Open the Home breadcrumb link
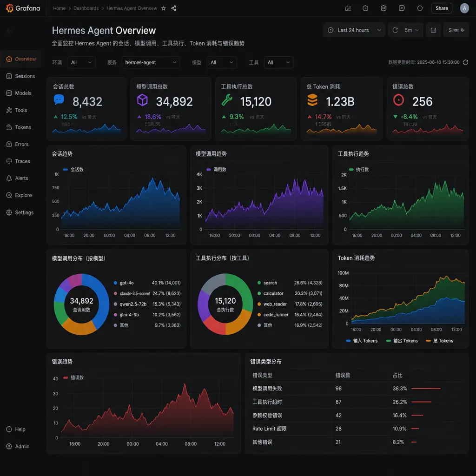 coord(59,8)
